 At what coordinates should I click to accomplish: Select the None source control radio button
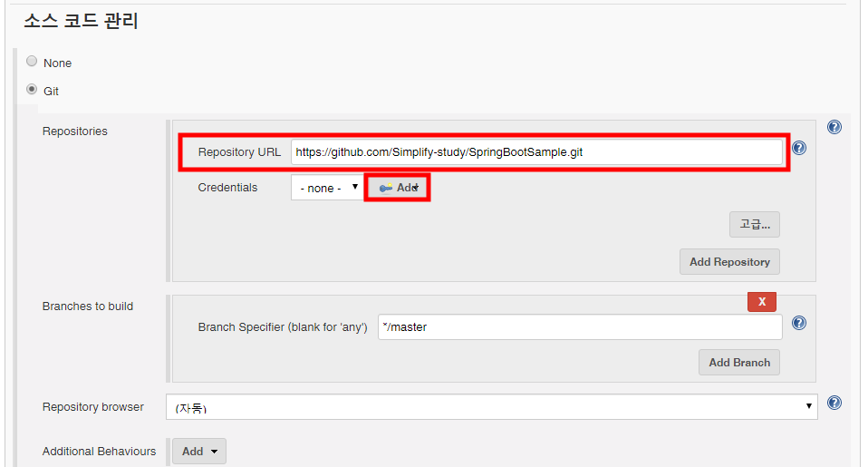tap(32, 62)
